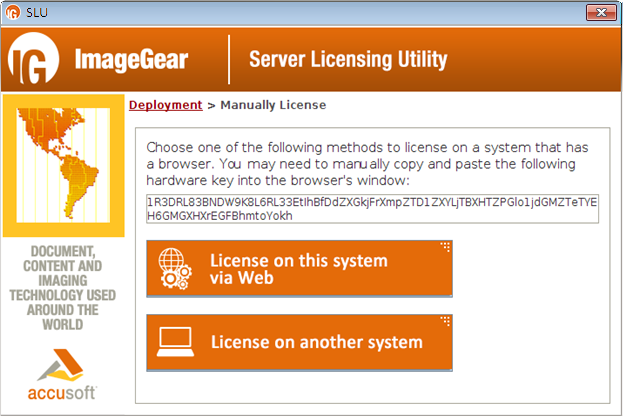Screen dimensions: 623x416
Task: Close the SLU window
Action: pyautogui.click(x=599, y=12)
